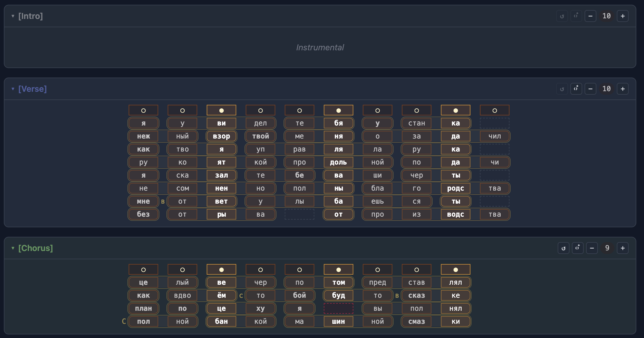The width and height of the screenshot is (644, 338).
Task: Click the Intro syllable count value 10
Action: pos(606,16)
